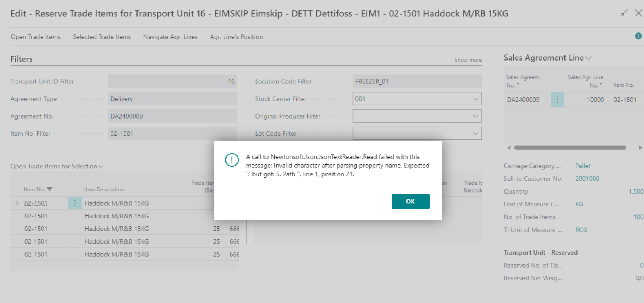Open Sell-to Customer No. 2001000 link
The image size is (644, 303).
coord(587,179)
